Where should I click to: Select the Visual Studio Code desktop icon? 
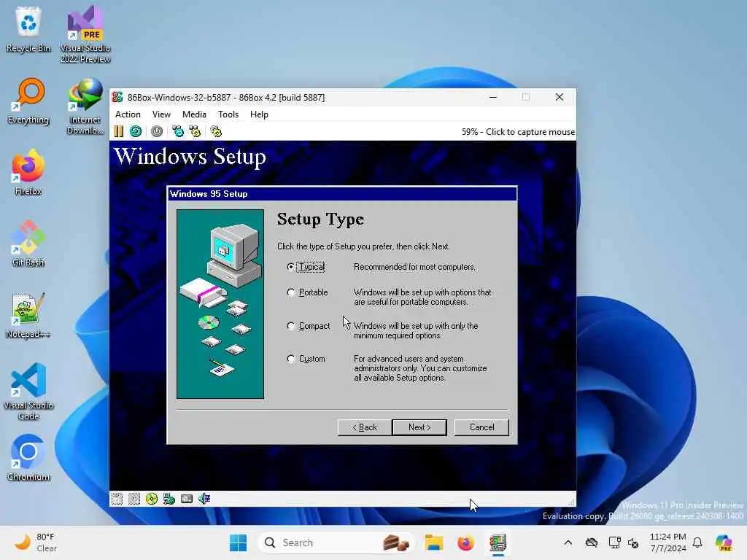[x=28, y=392]
